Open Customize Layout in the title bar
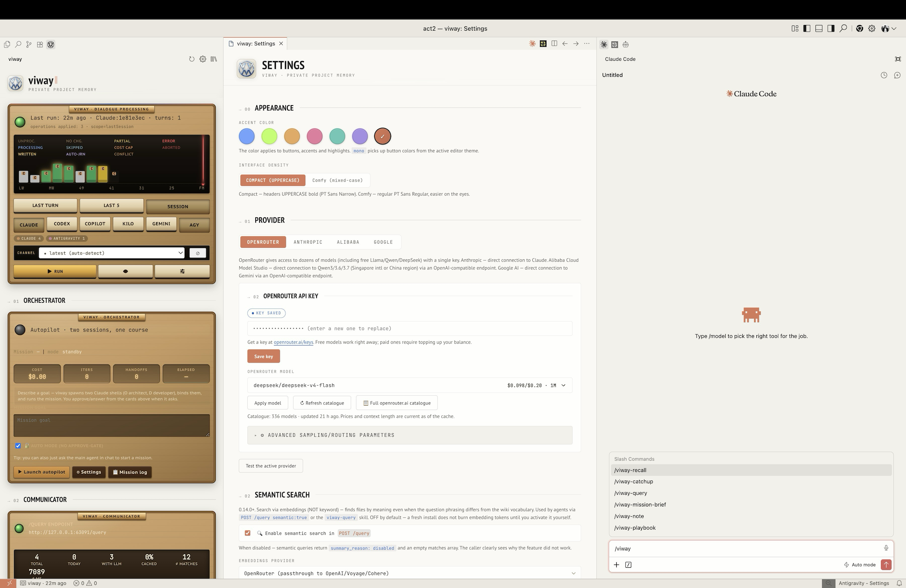Image resolution: width=906 pixels, height=588 pixels. 795,28
